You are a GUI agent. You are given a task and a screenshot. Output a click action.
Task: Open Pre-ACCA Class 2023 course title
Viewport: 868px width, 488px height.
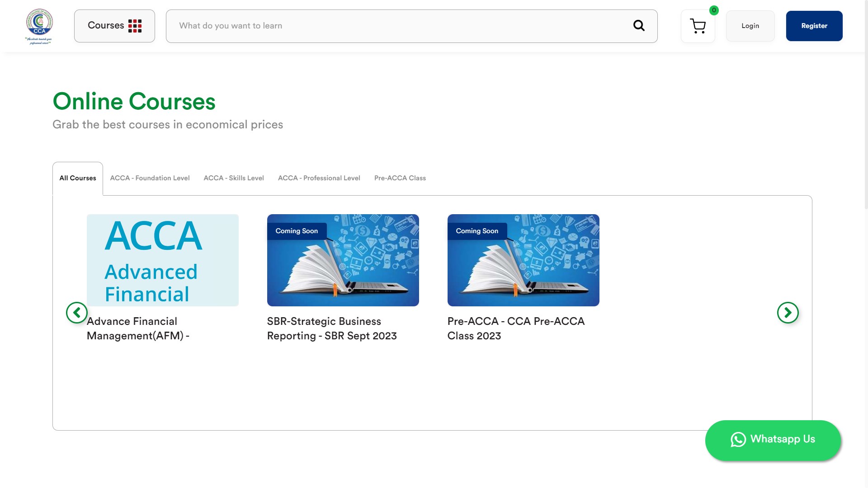tap(515, 328)
